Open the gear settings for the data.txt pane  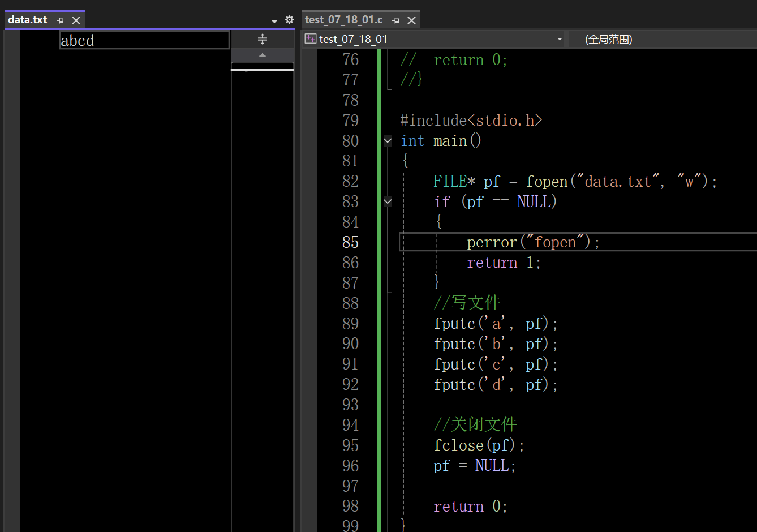(x=290, y=20)
